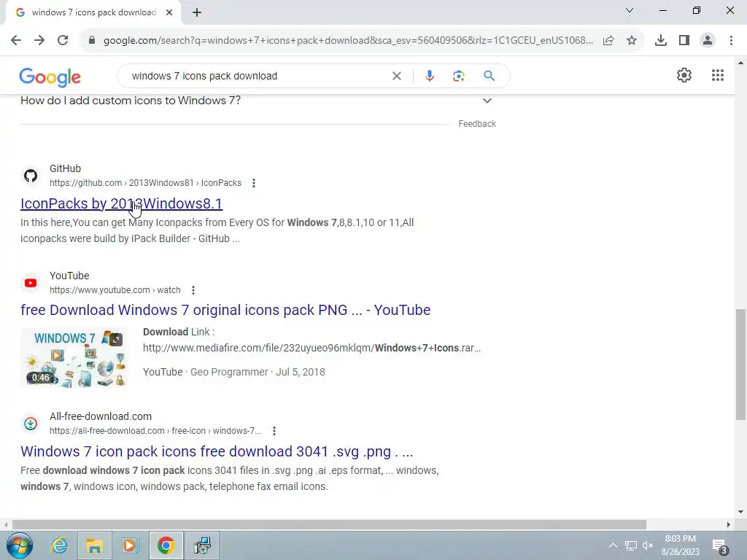Click the address bar URL

point(348,41)
